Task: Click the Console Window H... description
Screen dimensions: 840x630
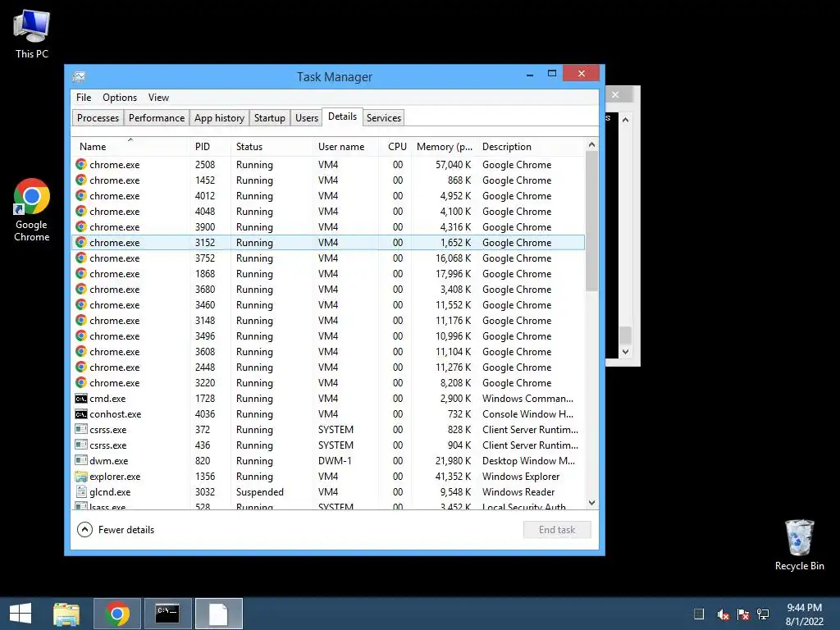Action: pos(527,414)
